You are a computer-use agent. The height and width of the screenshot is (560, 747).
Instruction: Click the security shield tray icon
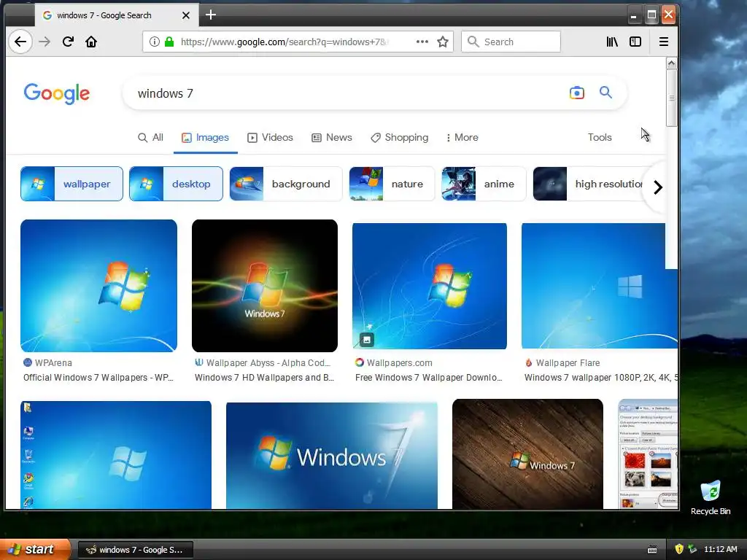[x=679, y=549]
